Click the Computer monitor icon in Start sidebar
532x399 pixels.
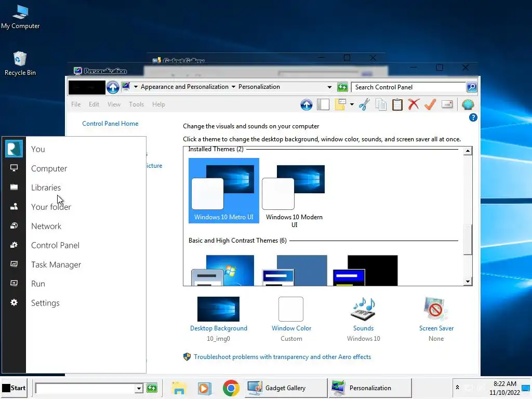[14, 168]
